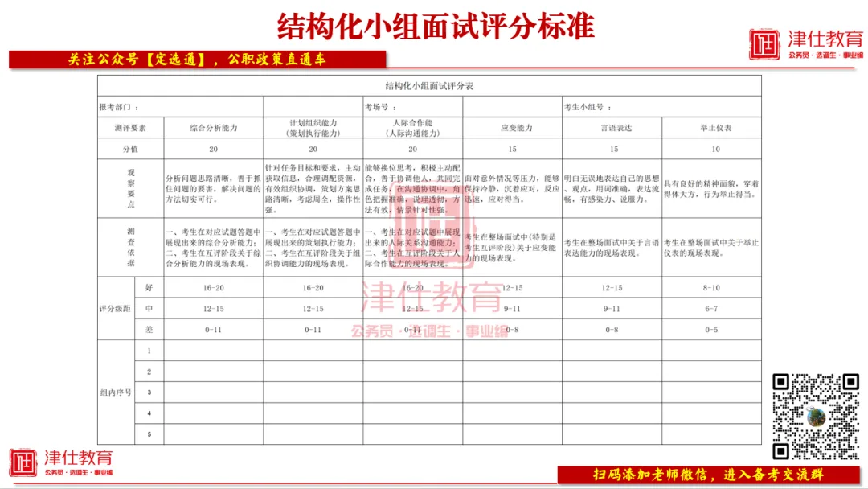The height and width of the screenshot is (489, 868).
Task: Click the 分值 row label
Action: (131, 149)
